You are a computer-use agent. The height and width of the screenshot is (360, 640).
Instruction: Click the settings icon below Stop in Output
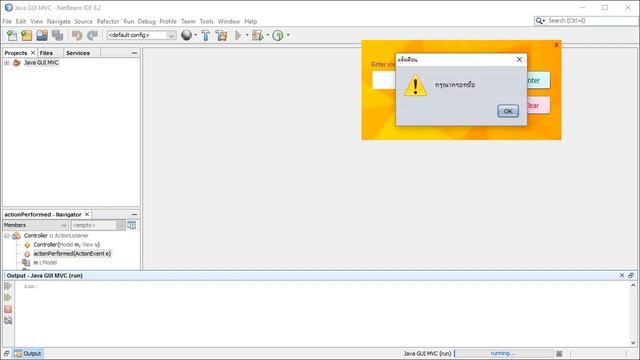(8, 320)
